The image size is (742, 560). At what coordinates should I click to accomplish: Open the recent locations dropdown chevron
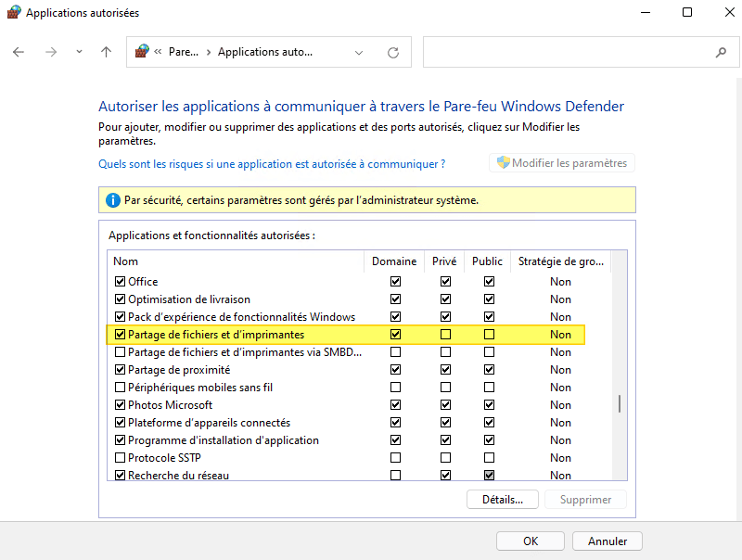coord(79,53)
